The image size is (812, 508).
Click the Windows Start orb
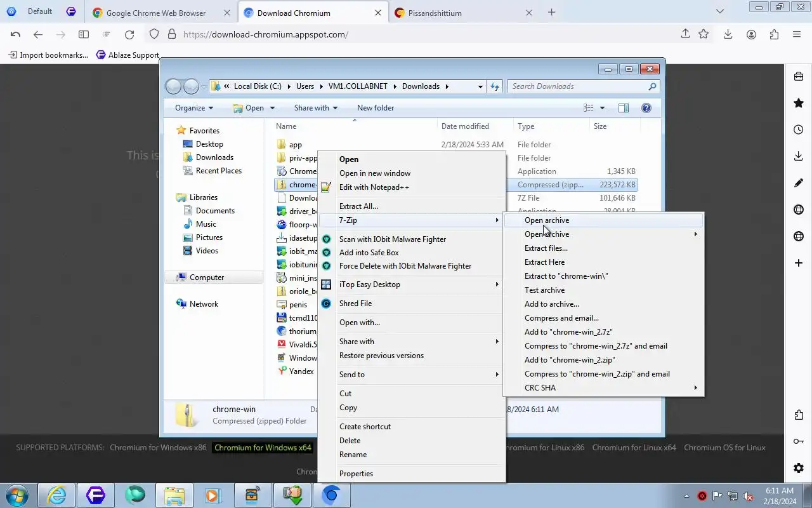tap(16, 495)
